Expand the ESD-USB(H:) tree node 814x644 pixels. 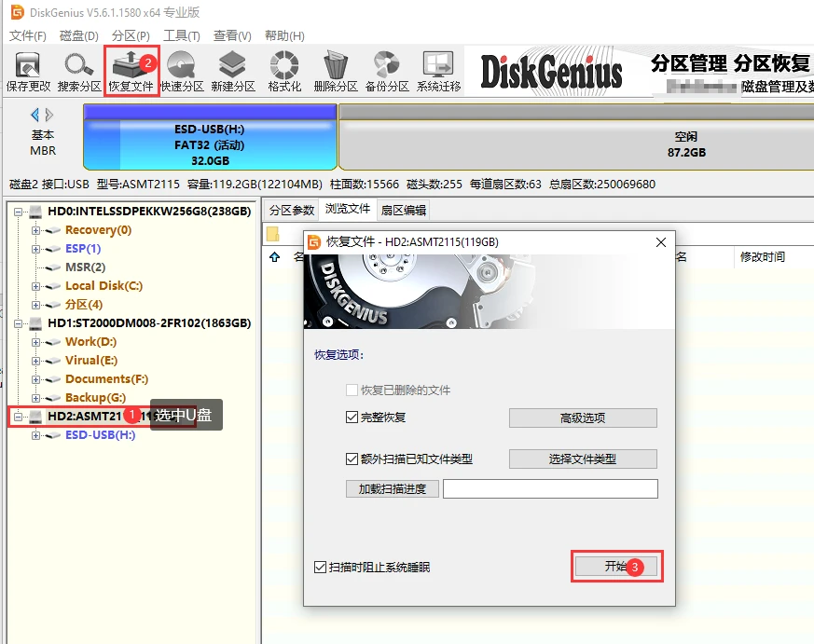point(35,435)
